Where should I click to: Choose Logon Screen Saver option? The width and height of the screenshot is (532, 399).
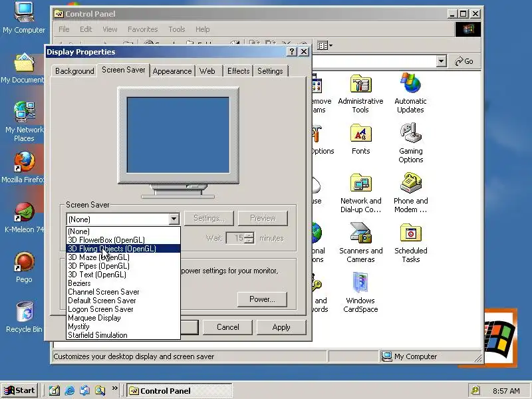coord(123,309)
